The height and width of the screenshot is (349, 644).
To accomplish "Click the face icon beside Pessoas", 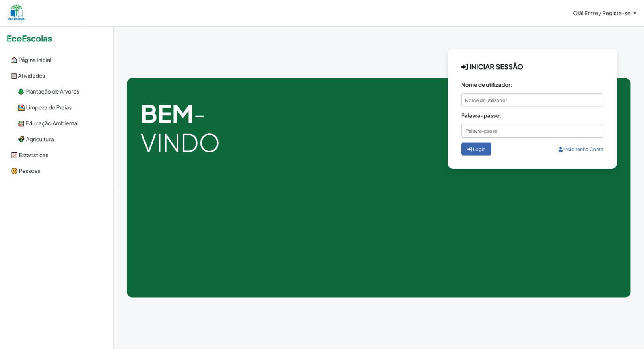I will point(14,171).
